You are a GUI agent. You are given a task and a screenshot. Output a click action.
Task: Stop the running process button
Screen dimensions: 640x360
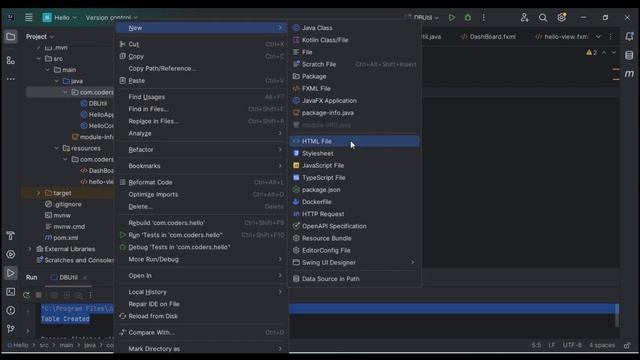(x=39, y=295)
